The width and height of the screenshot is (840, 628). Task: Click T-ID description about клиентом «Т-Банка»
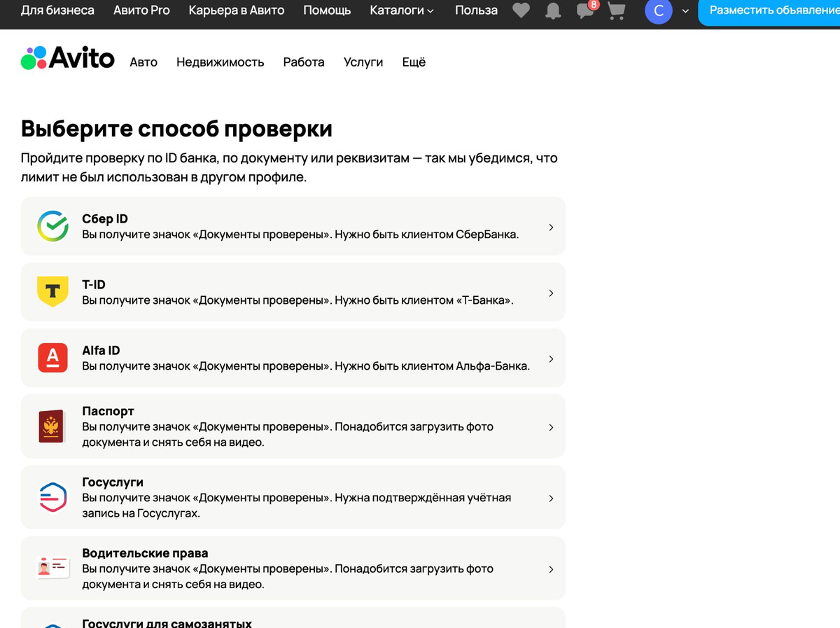(x=298, y=300)
